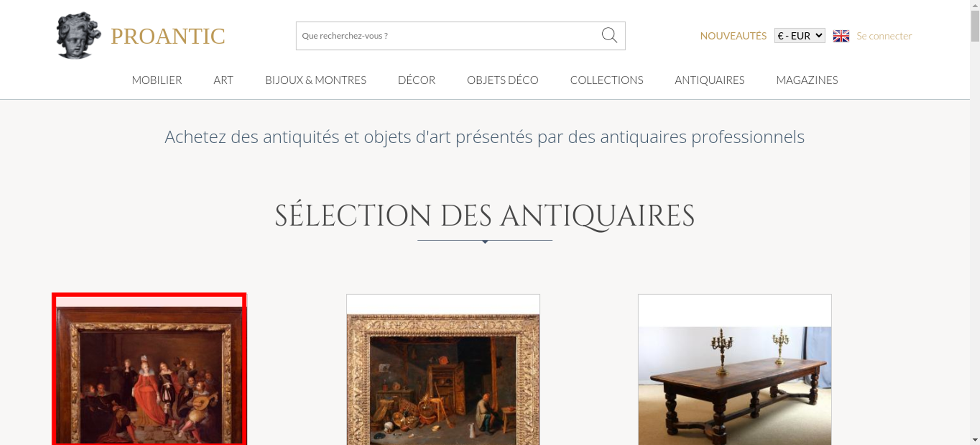Open the MAGAZINES menu

click(x=807, y=80)
